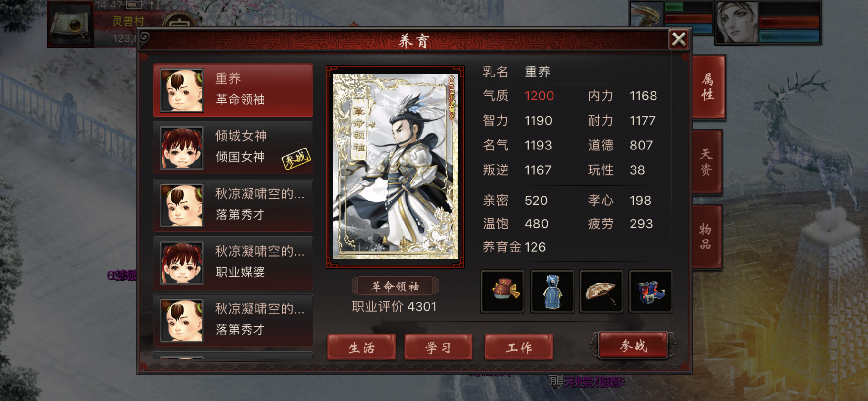Select the 职业媒婆 child entry
868x401 pixels.
233,262
